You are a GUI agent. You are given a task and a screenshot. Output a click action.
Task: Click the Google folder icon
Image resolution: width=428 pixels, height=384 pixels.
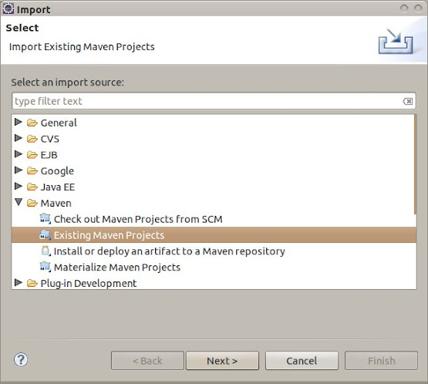(x=32, y=171)
